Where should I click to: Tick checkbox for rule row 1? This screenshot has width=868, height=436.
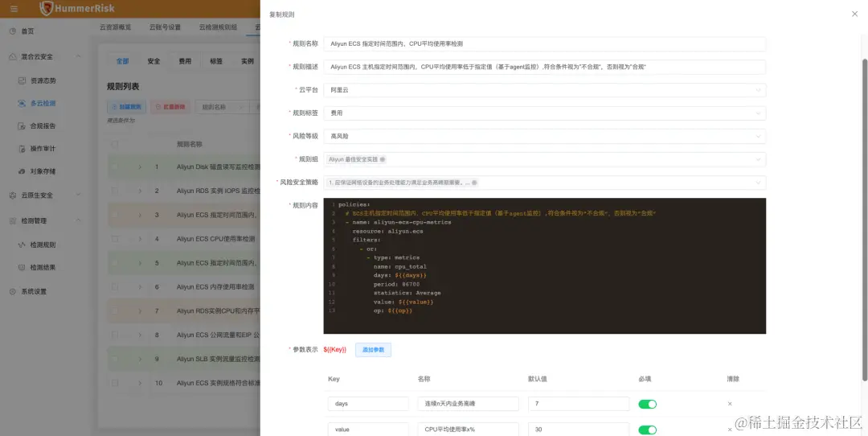tap(115, 167)
